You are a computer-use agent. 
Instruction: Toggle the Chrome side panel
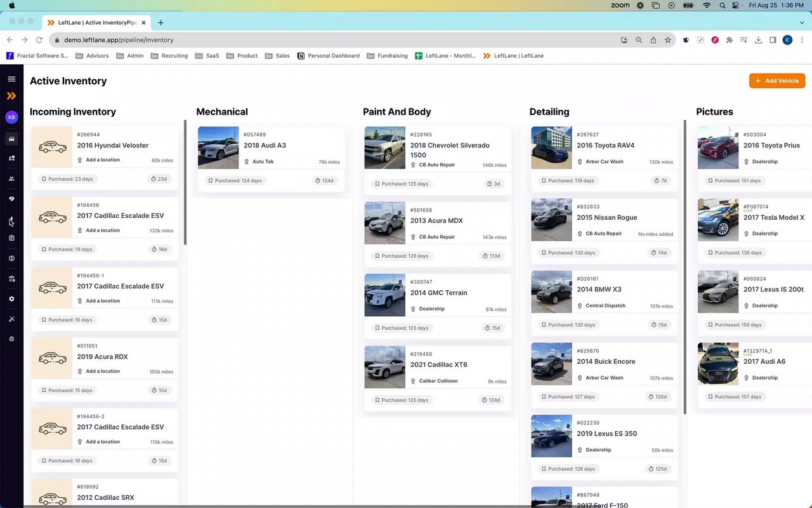coord(773,40)
